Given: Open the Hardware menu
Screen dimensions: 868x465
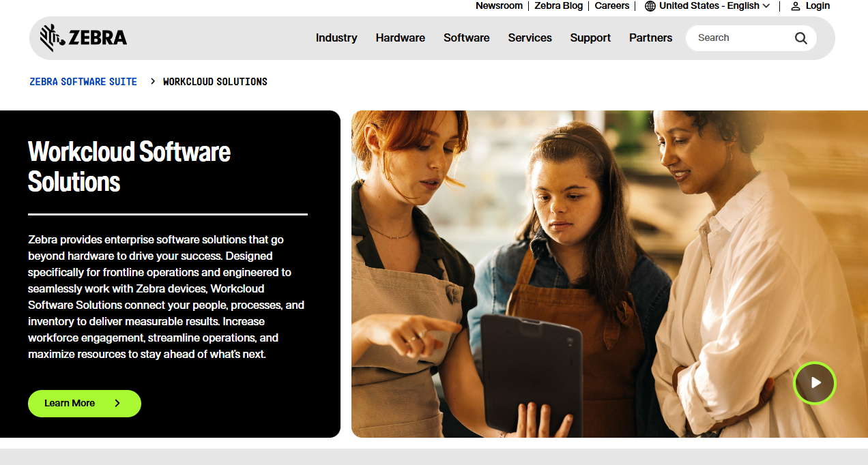Looking at the screenshot, I should click(x=401, y=38).
